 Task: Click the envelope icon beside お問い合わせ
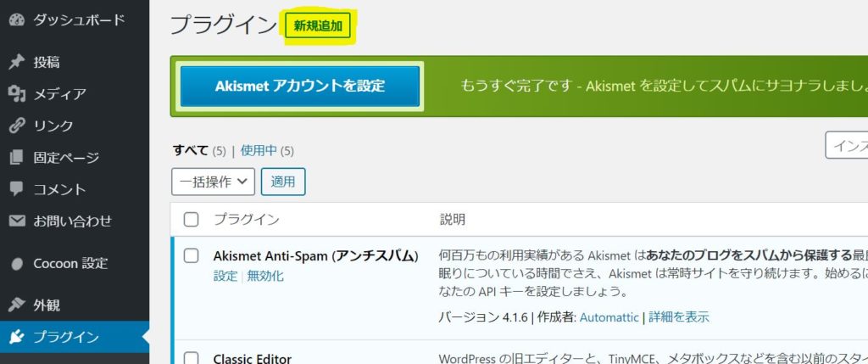coord(17,221)
